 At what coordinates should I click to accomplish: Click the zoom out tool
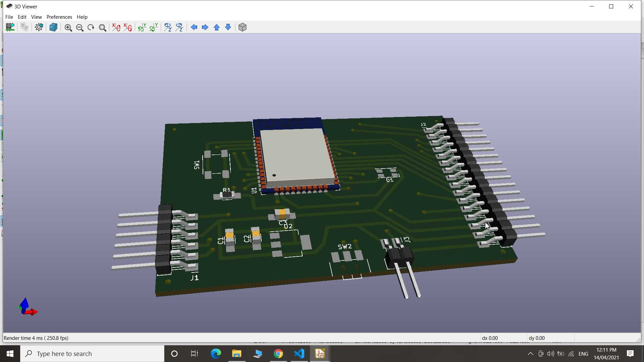[x=79, y=27]
